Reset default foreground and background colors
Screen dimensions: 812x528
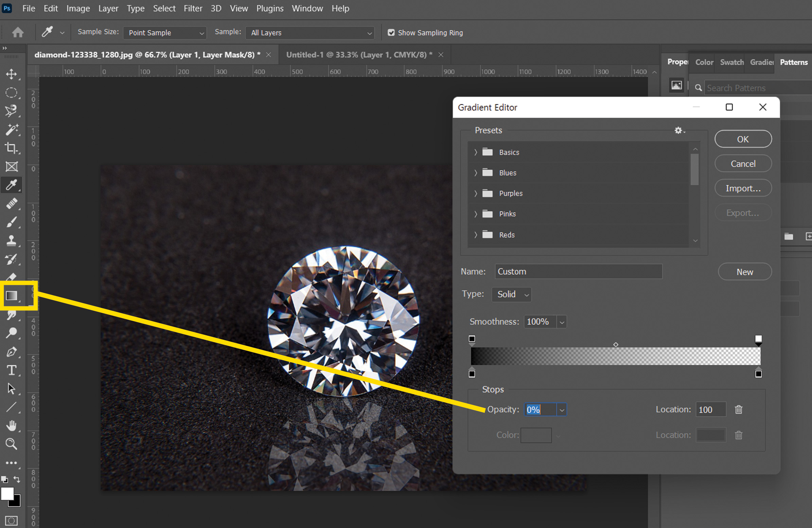coord(4,479)
